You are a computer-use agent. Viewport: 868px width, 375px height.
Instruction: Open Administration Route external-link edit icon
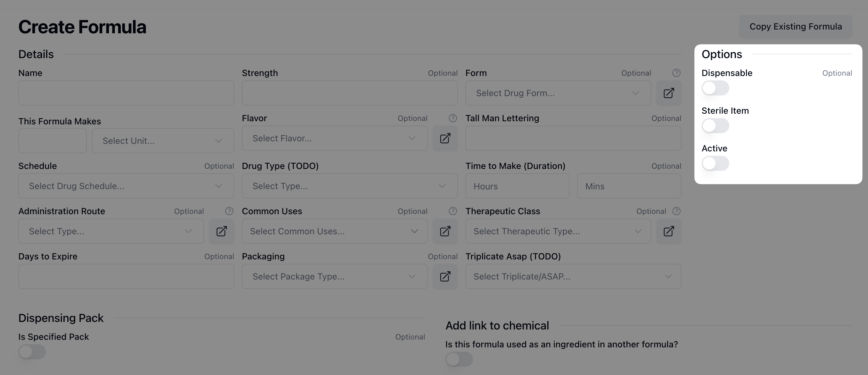pyautogui.click(x=221, y=231)
